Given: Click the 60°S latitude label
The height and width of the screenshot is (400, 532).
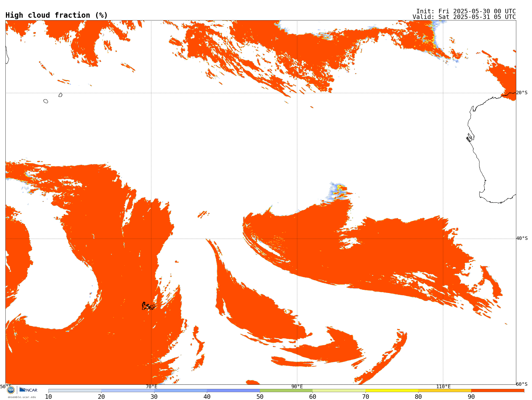Looking at the screenshot, I should 522,384.
